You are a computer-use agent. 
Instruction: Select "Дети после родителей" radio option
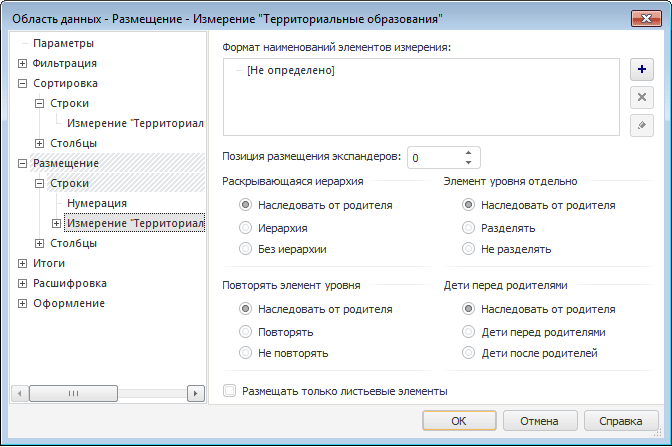point(468,353)
